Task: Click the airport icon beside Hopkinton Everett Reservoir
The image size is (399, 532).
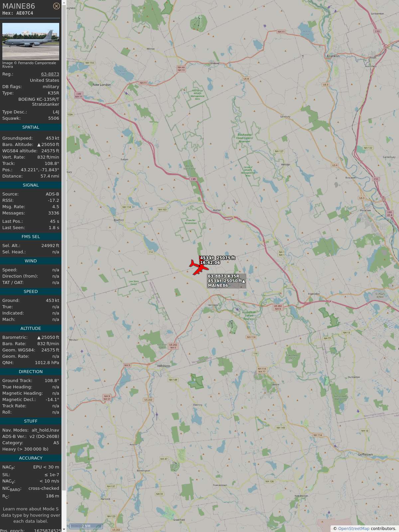Action: (x=237, y=310)
